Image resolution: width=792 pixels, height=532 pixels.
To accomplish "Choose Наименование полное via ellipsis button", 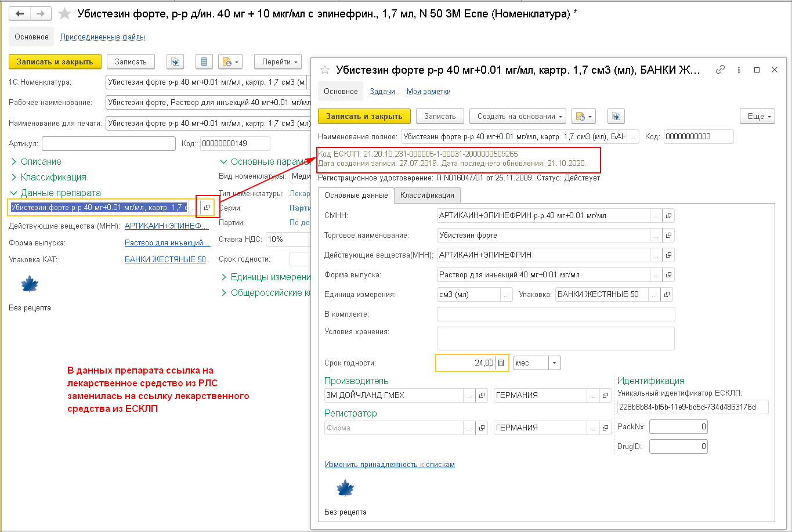I will tap(633, 136).
